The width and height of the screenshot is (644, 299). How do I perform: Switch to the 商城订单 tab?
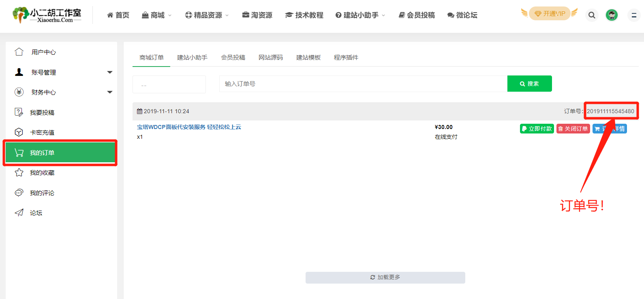click(151, 58)
